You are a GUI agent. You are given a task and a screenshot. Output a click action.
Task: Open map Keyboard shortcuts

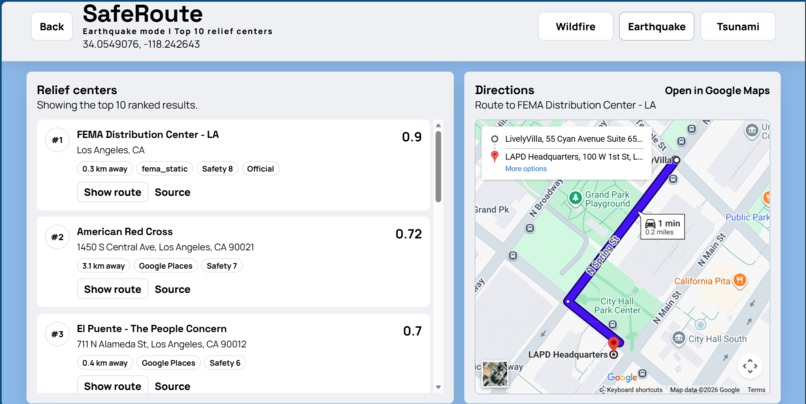[x=634, y=390]
